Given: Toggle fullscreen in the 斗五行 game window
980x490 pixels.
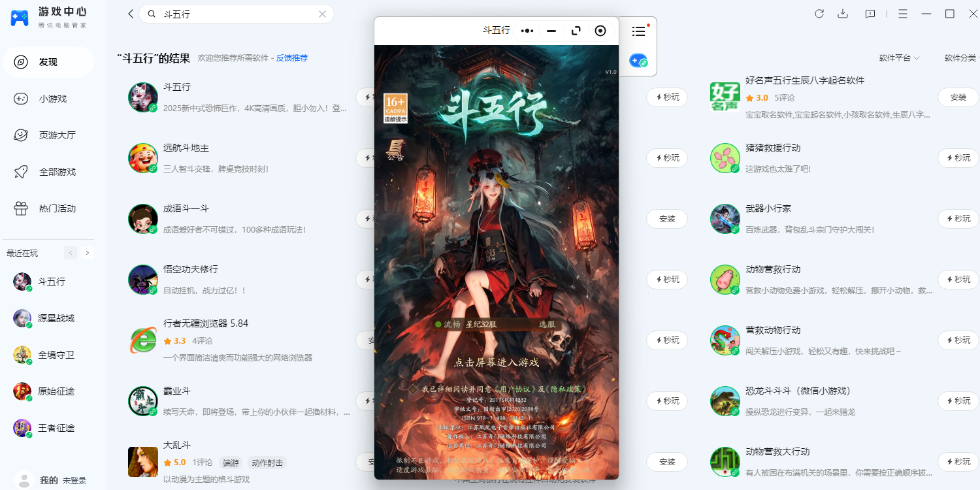Looking at the screenshot, I should (x=576, y=31).
